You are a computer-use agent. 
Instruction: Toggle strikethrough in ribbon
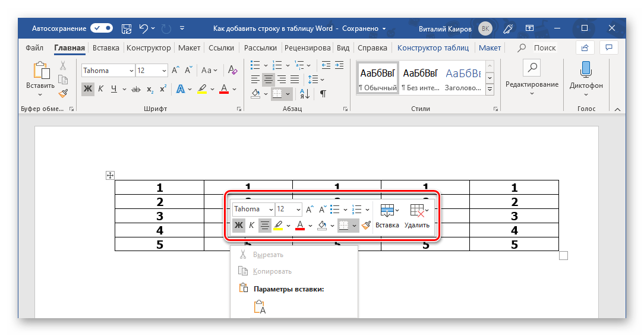pos(136,89)
